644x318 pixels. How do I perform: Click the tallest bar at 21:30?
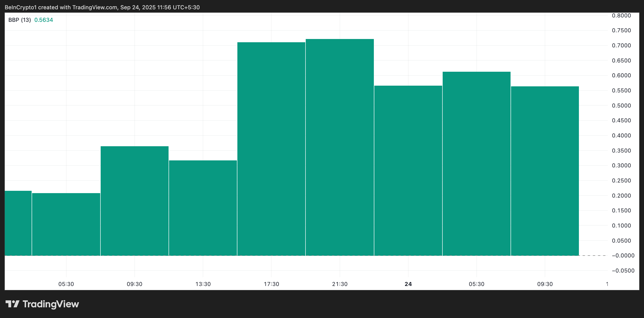pos(339,147)
